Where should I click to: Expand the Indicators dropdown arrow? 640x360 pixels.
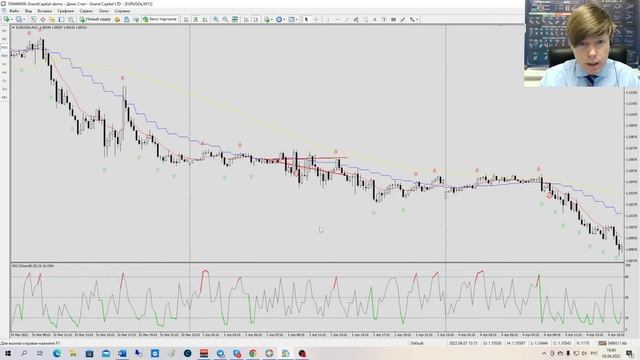(x=272, y=19)
